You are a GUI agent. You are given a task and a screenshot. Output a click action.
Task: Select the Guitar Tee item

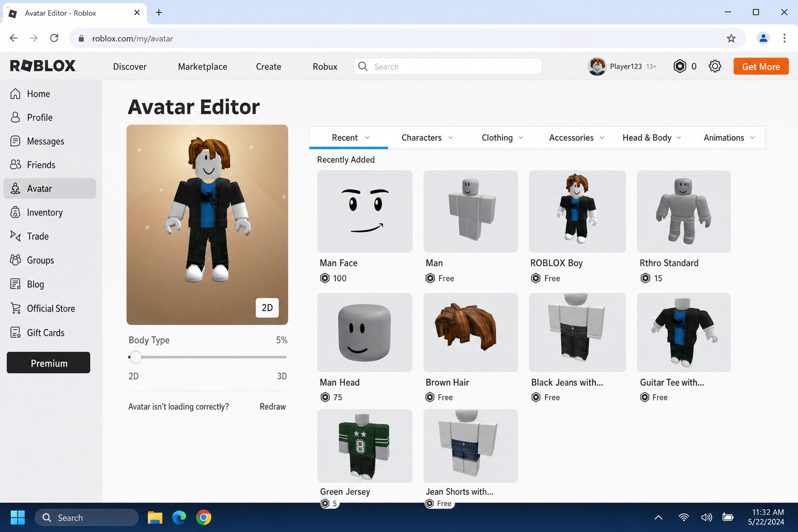684,332
